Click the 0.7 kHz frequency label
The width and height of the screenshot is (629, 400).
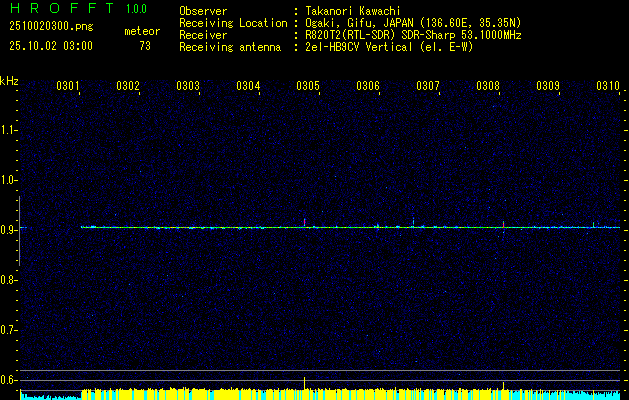pyautogui.click(x=9, y=330)
